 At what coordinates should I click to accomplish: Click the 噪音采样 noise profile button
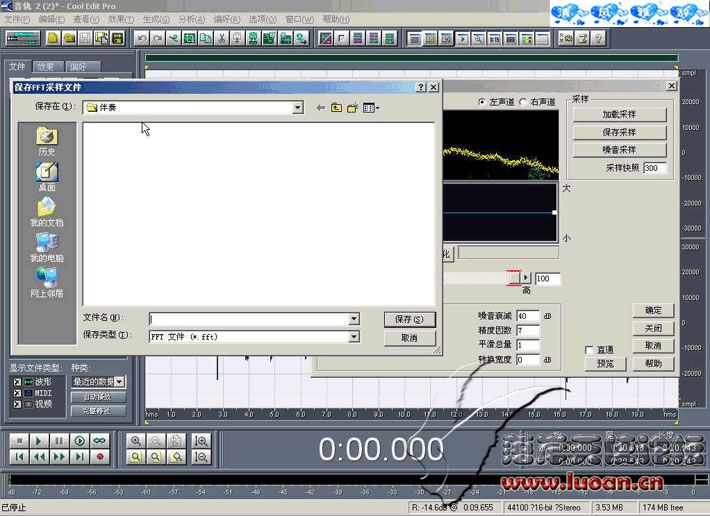pyautogui.click(x=619, y=150)
